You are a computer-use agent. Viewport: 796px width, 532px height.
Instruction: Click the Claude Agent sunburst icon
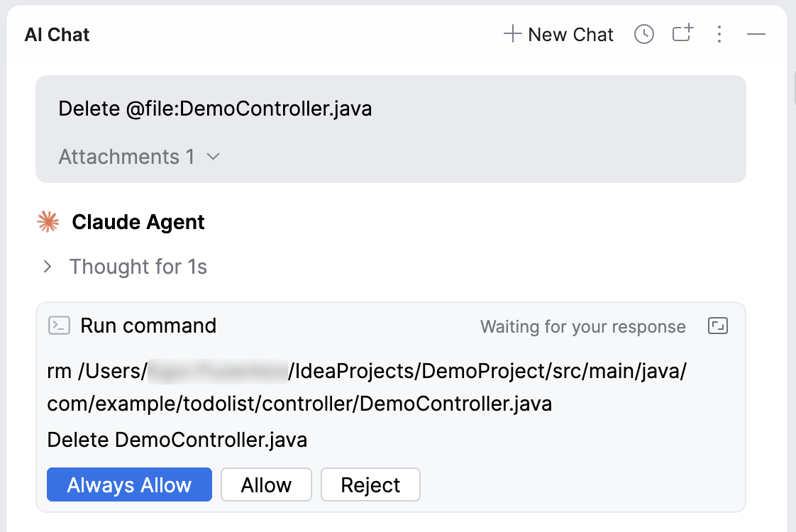tap(48, 223)
